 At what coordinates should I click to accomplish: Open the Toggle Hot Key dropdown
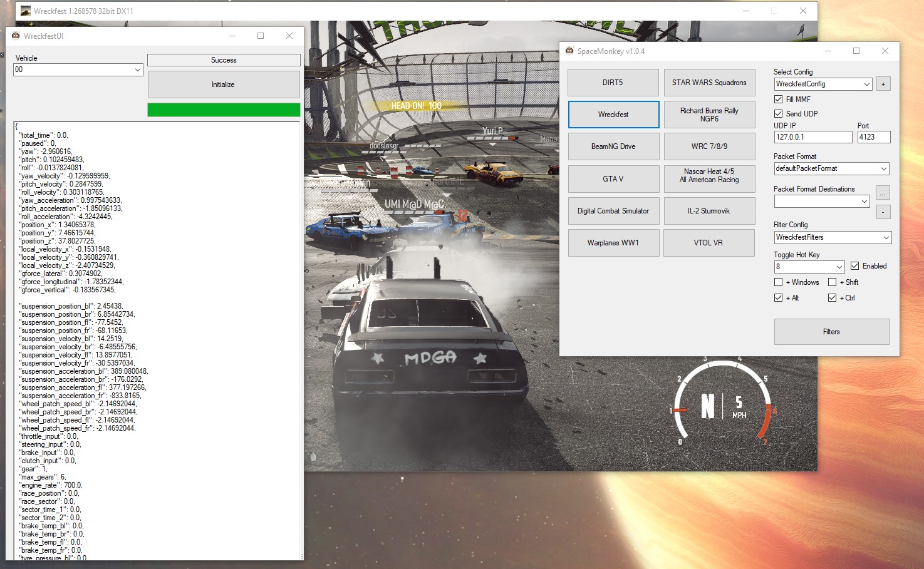(x=809, y=267)
